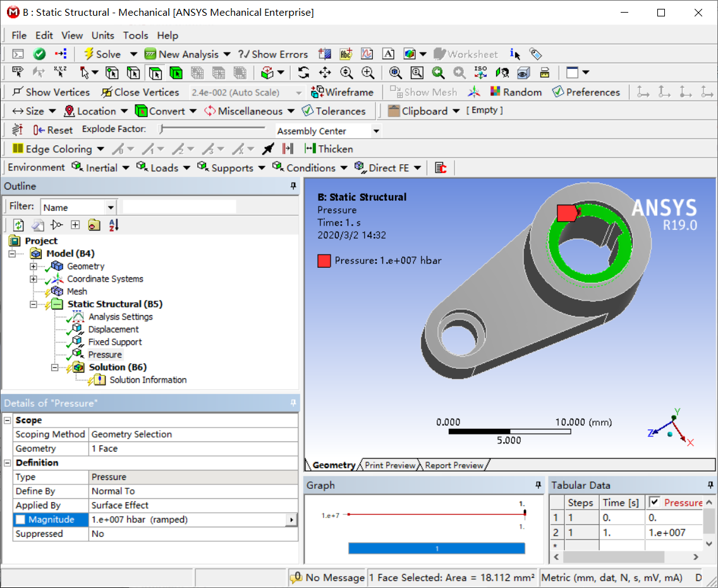Expand Coordinate Systems node
Viewport: 718px width, 588px height.
[33, 279]
